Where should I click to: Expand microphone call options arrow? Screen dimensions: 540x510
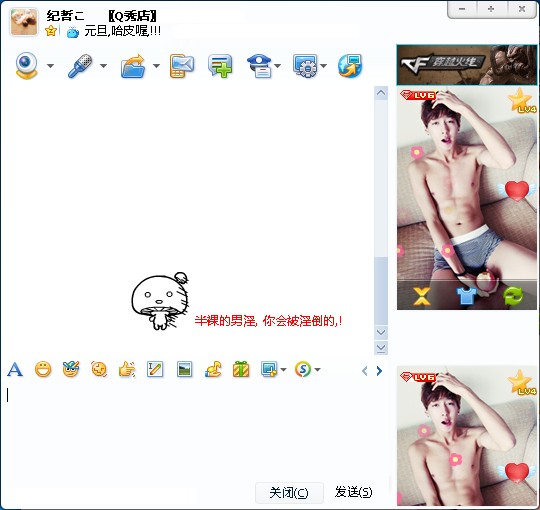pos(103,65)
